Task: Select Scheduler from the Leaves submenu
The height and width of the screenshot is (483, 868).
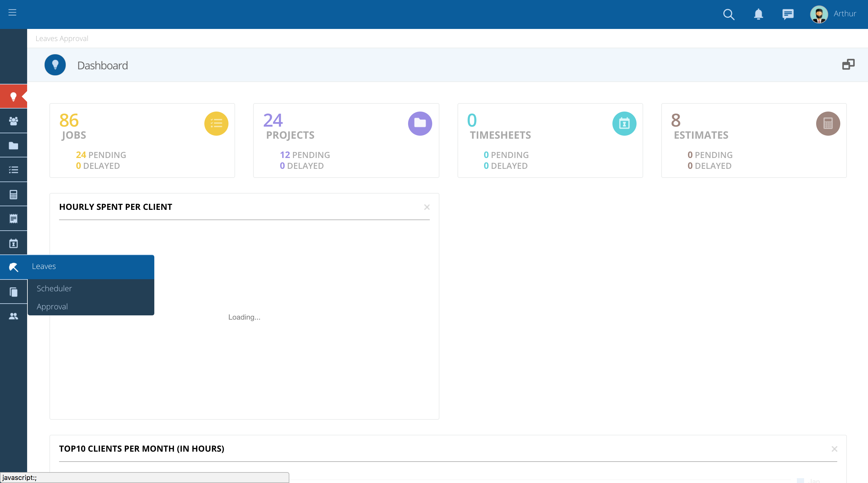Action: 54,288
